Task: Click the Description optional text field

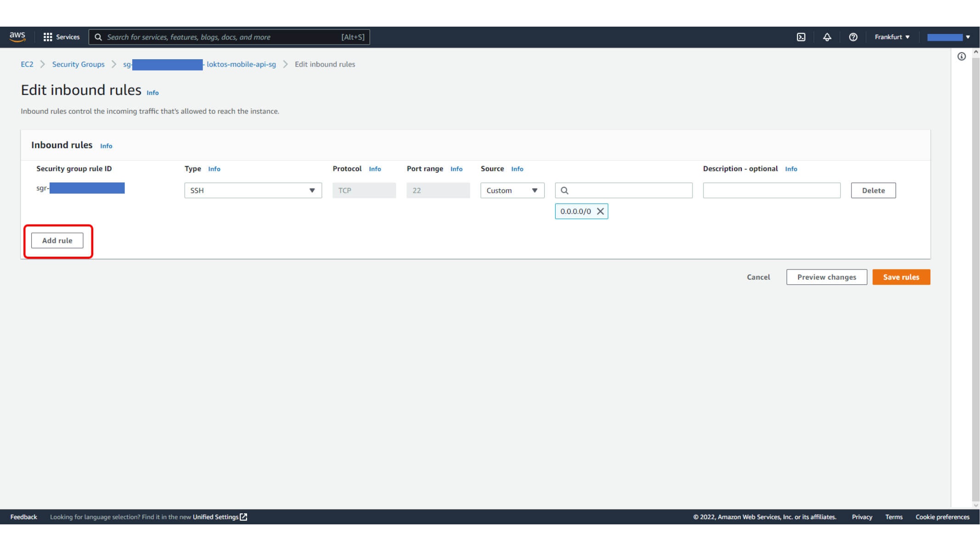Action: (772, 191)
